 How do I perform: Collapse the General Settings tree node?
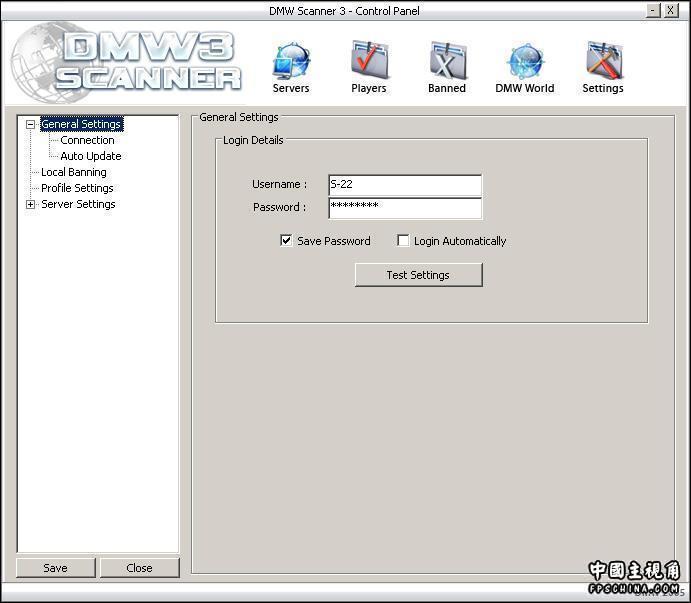click(30, 124)
